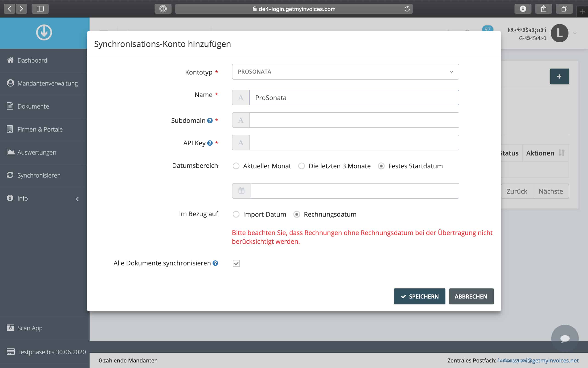This screenshot has height=368, width=588.
Task: Reload the page with the refresh icon
Action: tap(407, 9)
